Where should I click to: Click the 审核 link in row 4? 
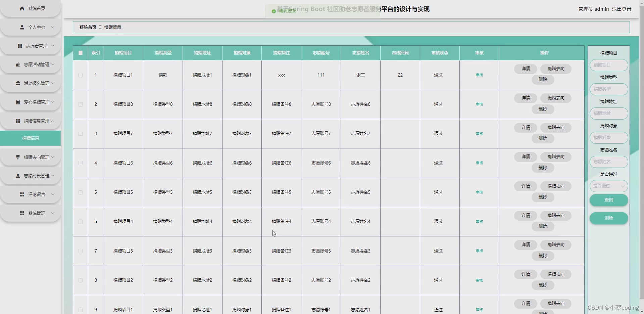479,163
